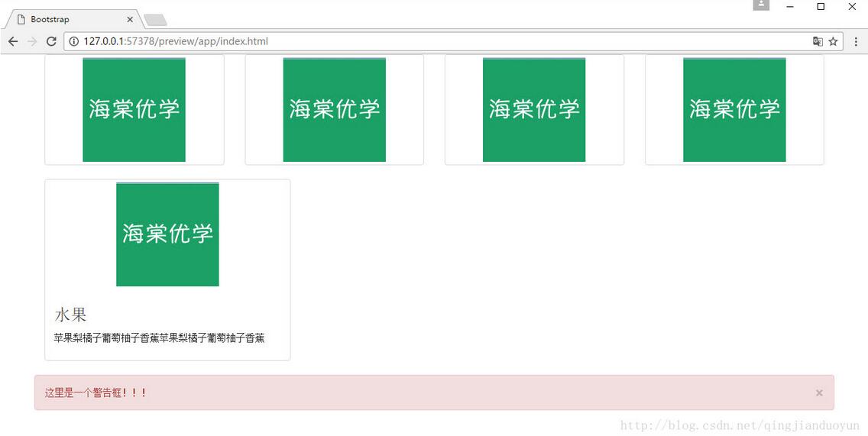Image resolution: width=868 pixels, height=436 pixels.
Task: Click the first 海棠优学 thumbnail
Action: 134,110
